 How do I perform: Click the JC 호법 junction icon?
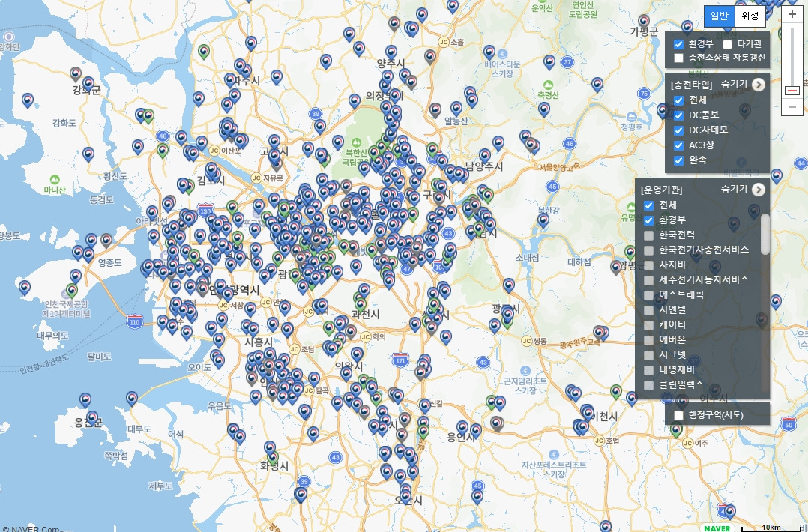click(x=599, y=441)
